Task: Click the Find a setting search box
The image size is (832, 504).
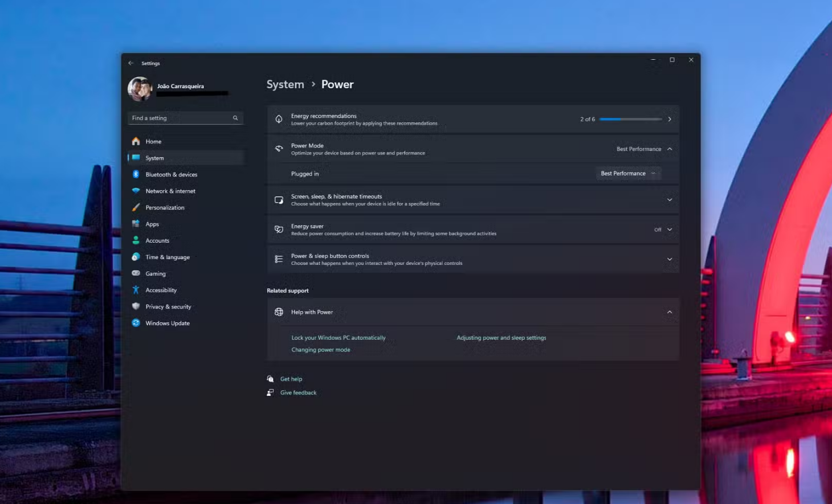Action: [x=186, y=118]
